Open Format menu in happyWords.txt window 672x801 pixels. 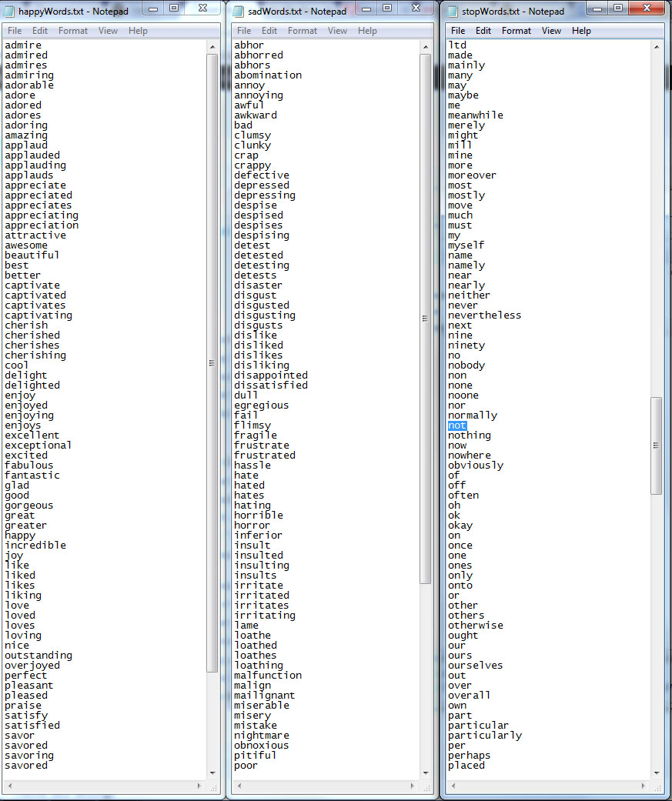pyautogui.click(x=73, y=31)
